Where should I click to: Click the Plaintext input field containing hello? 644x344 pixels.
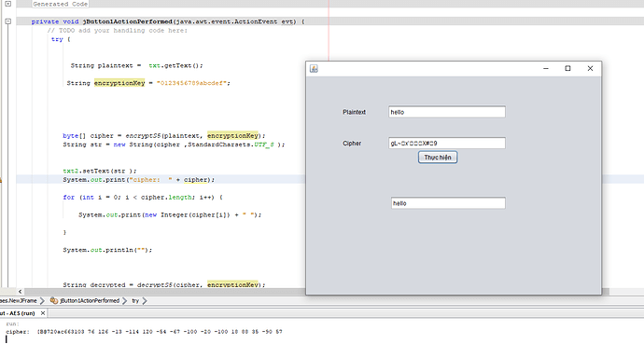(x=447, y=112)
